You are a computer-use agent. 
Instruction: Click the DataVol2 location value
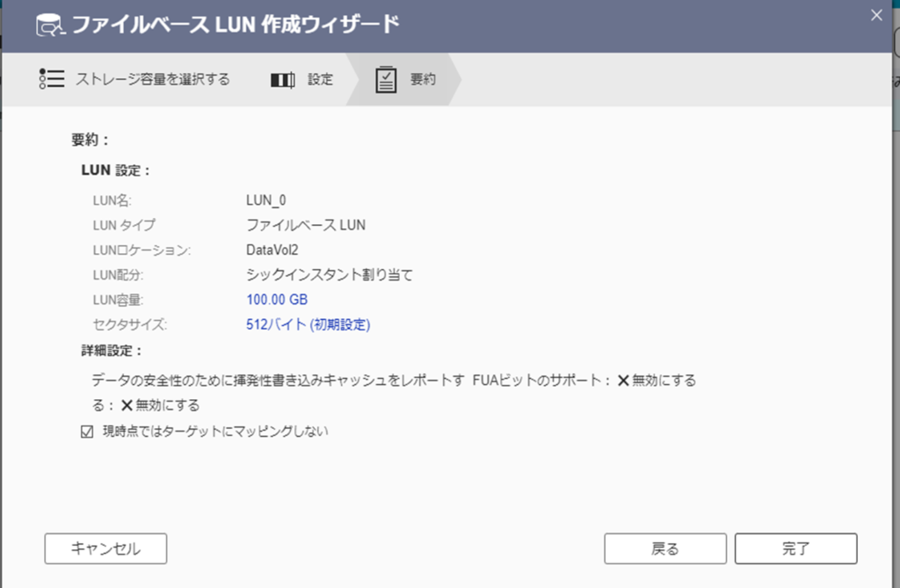[x=272, y=250]
